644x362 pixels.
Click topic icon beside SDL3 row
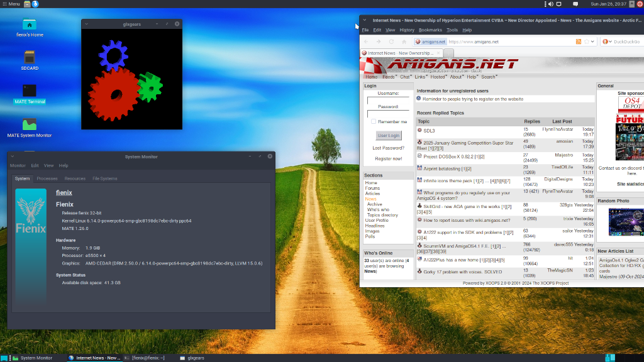419,130
